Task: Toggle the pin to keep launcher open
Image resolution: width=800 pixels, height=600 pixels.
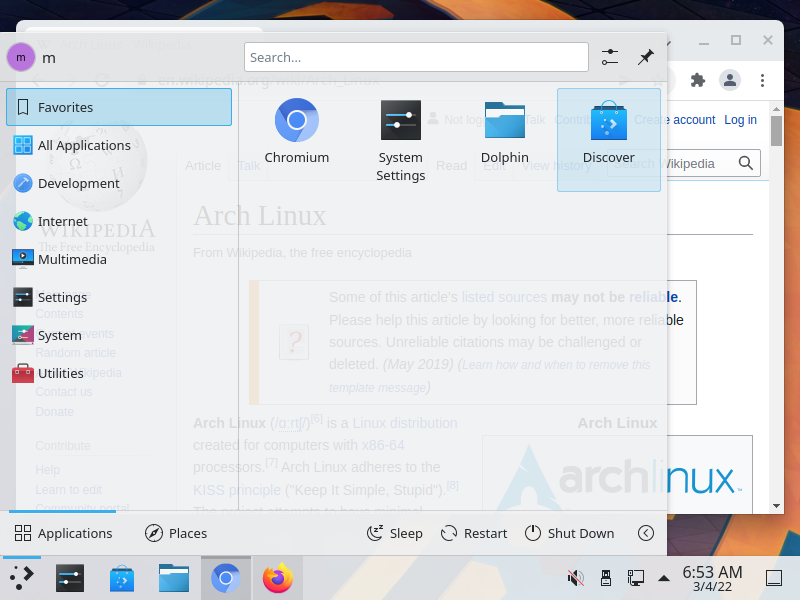Action: [645, 57]
